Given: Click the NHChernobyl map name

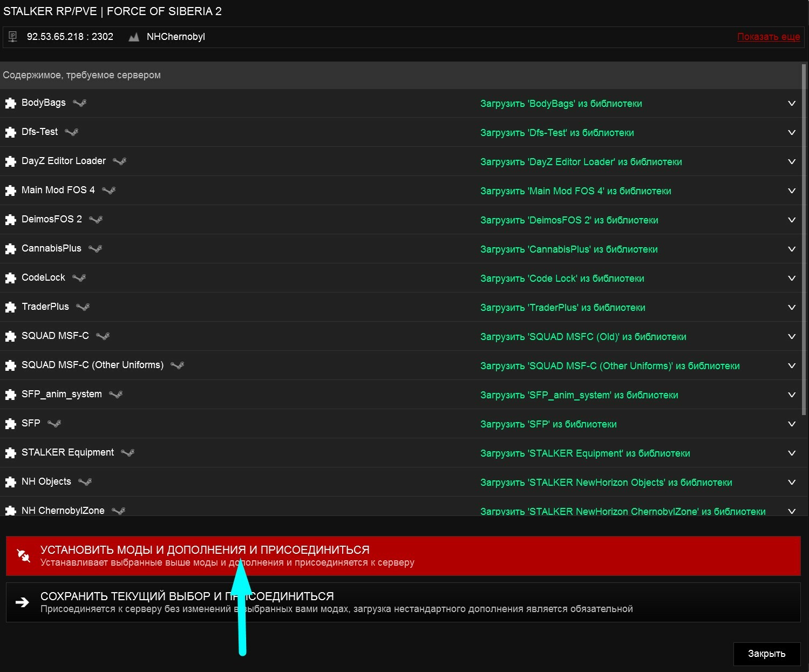Looking at the screenshot, I should coord(176,37).
